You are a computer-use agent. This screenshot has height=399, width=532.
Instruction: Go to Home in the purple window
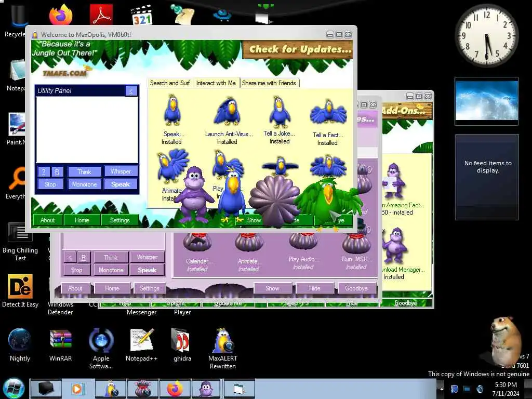112,288
